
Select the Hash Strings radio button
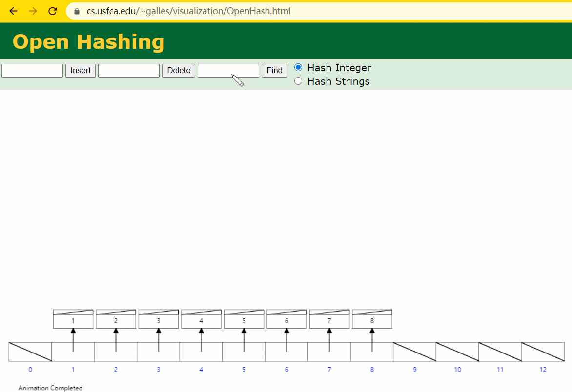click(x=298, y=81)
